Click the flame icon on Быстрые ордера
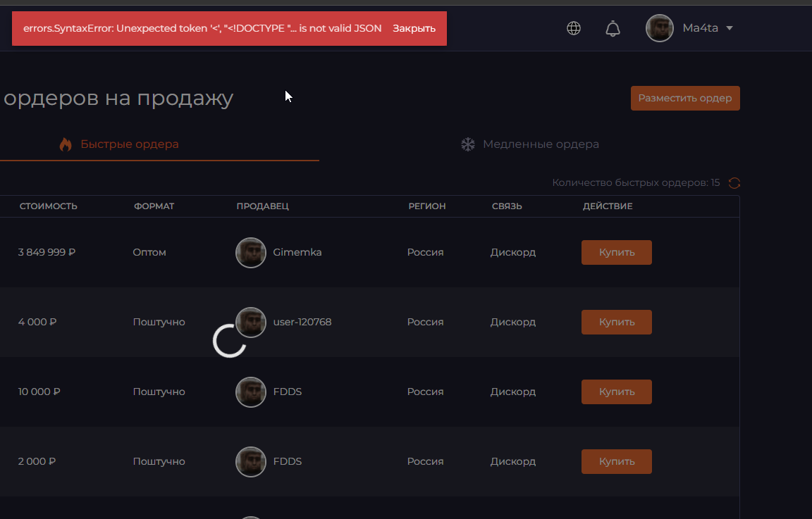This screenshot has width=812, height=519. 66,144
